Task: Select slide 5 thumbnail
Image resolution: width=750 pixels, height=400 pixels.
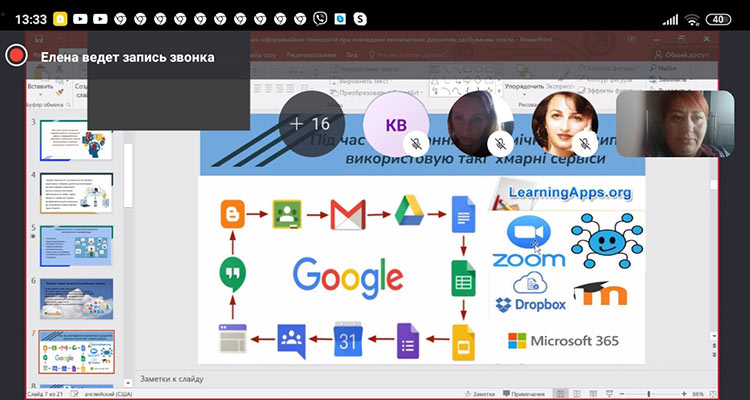Action: [x=77, y=245]
